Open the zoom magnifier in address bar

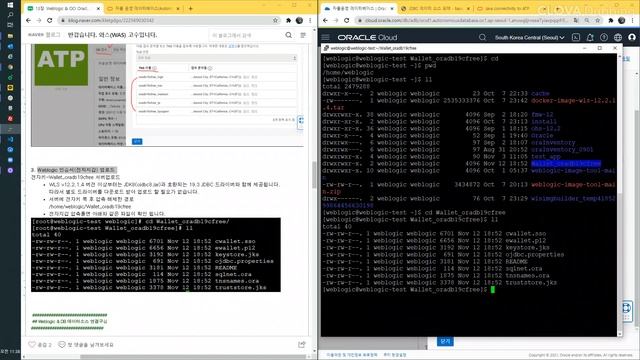pyautogui.click(x=587, y=20)
